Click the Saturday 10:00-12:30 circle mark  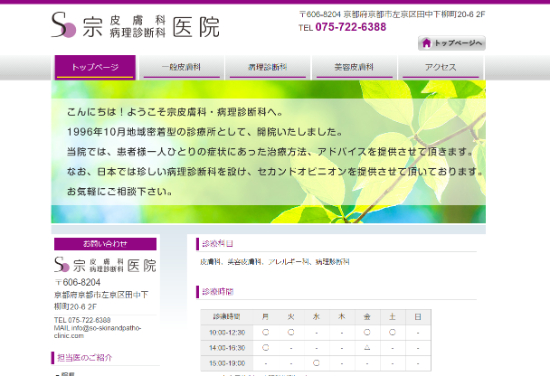coord(392,332)
